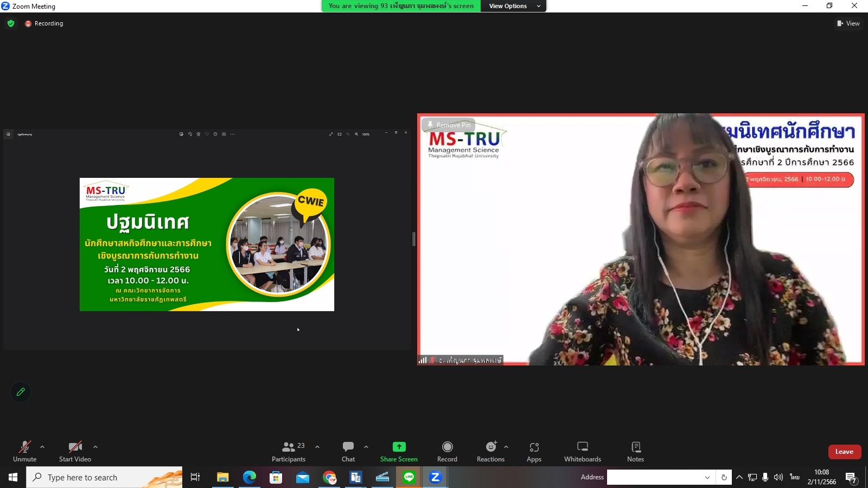Open Whiteboards

(582, 451)
